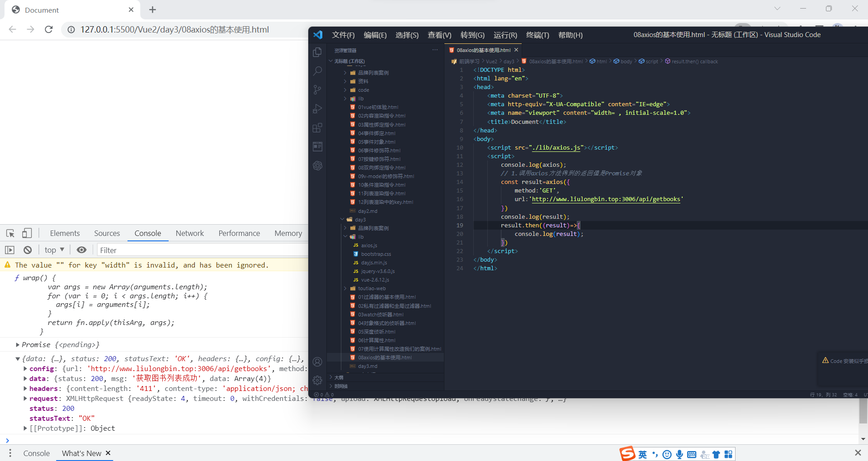Open the 终端(T) menu in VS Code

[x=538, y=35]
